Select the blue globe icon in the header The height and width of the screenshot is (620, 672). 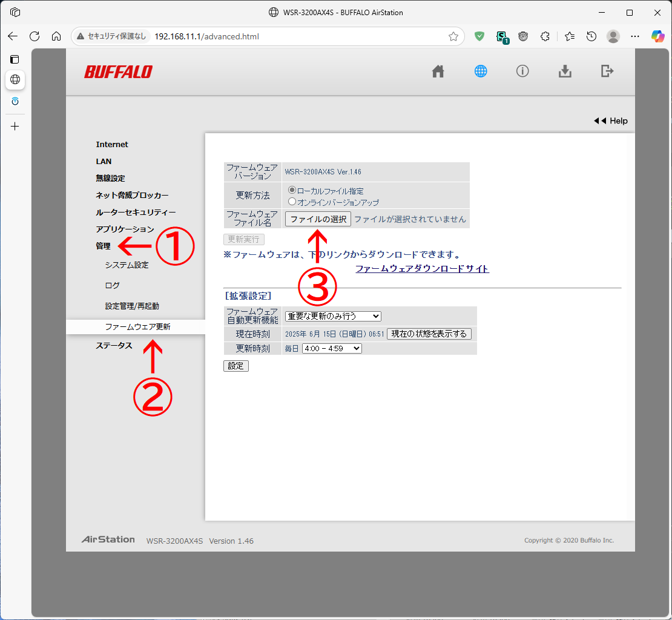[480, 71]
